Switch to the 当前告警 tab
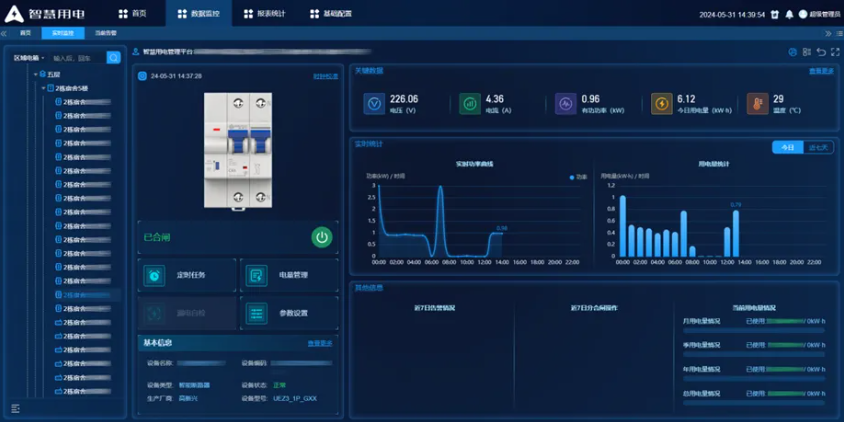The width and height of the screenshot is (844, 422). point(106,33)
